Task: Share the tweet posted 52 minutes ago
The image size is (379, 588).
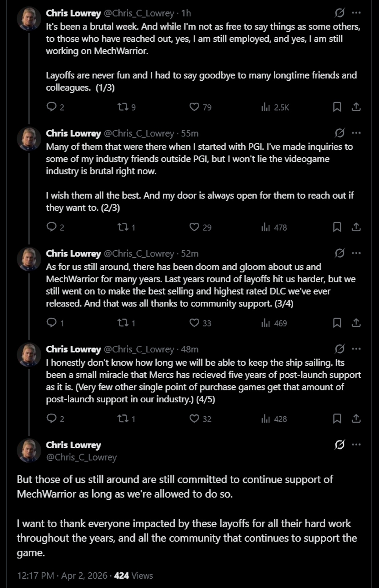Action: click(356, 322)
